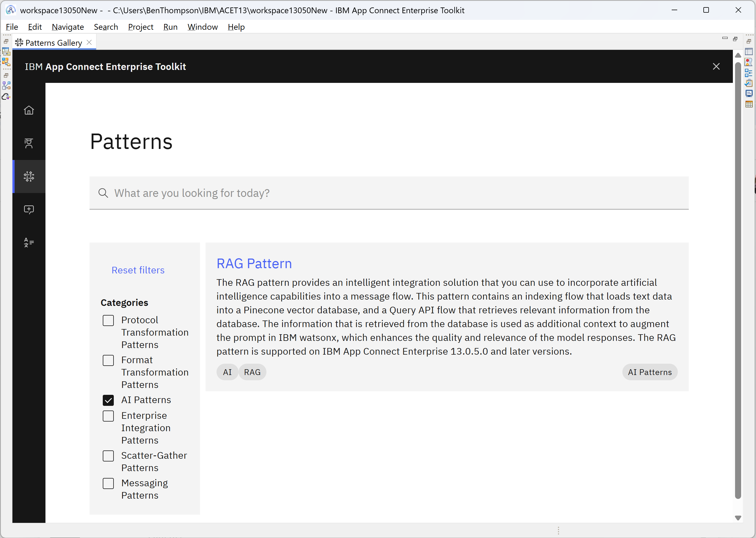Open the cloud connector view icon
Viewport: 756px width, 538px height.
tap(6, 97)
